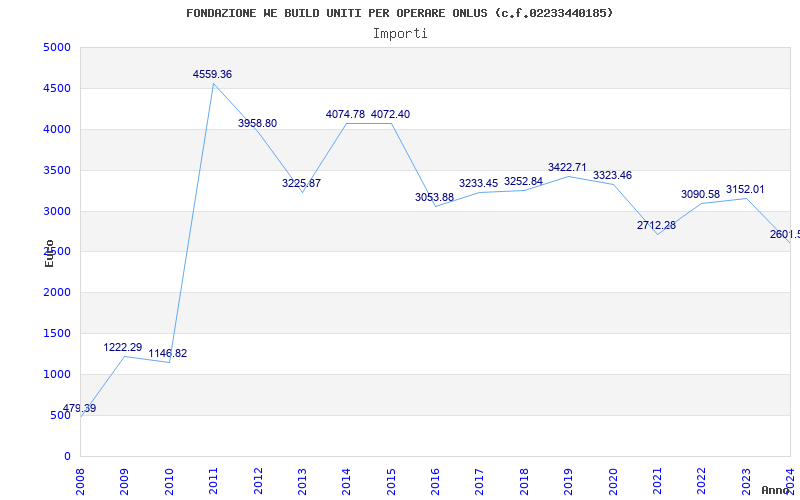800x500 pixels.
Task: Click x-axis year 2008
Action: click(x=81, y=481)
